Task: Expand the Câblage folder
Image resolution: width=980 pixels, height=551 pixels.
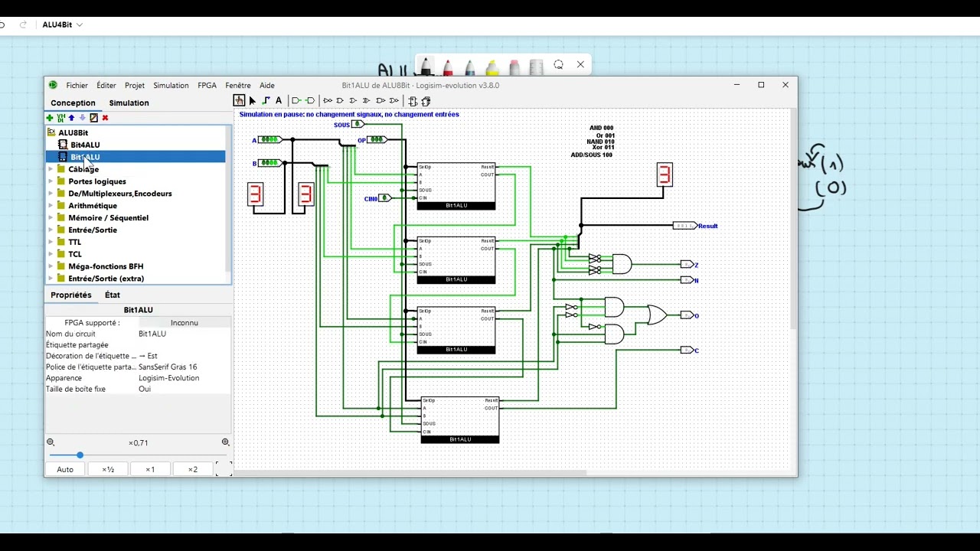Action: point(51,169)
